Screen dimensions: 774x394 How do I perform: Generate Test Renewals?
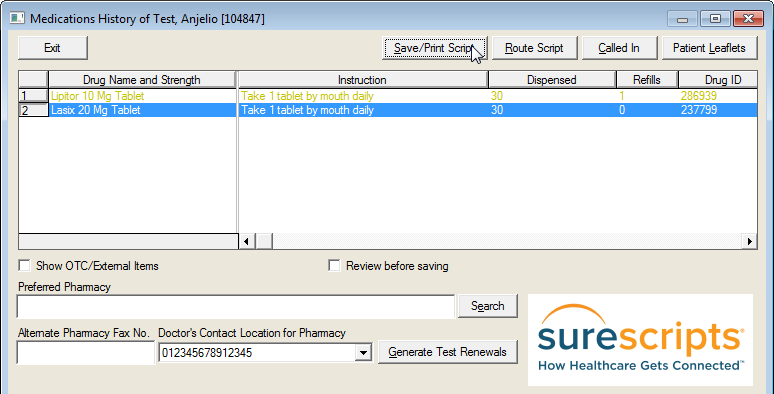point(448,352)
